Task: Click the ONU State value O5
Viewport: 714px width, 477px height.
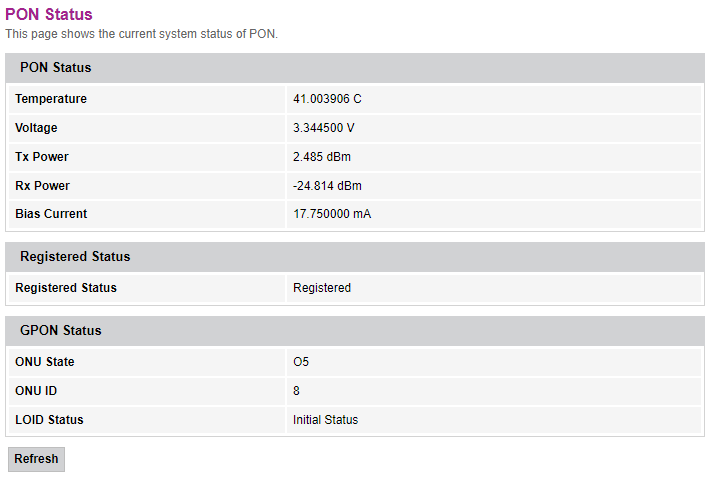Action: pos(301,362)
